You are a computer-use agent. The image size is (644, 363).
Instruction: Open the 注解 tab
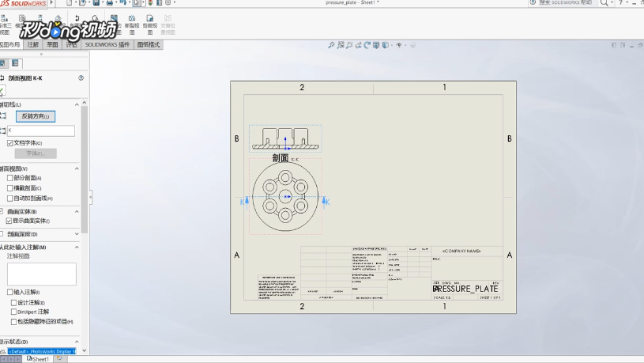click(33, 44)
